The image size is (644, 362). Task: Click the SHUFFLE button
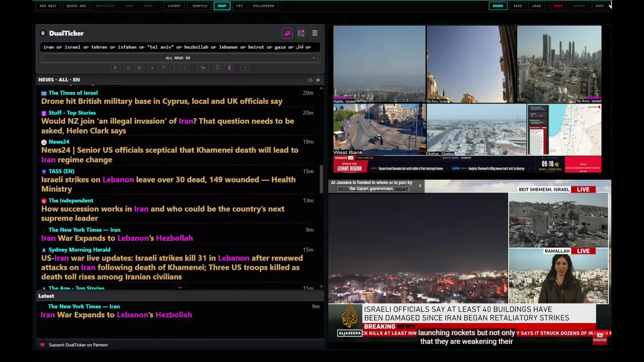coord(200,6)
